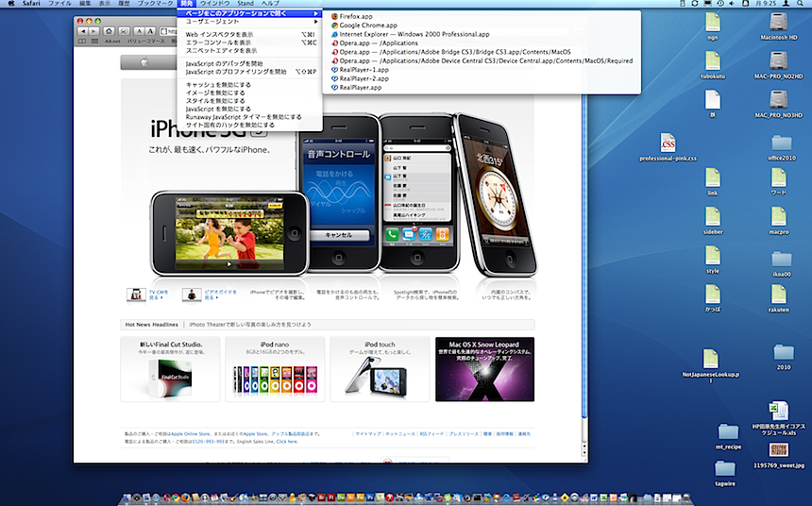Image resolution: width=812 pixels, height=506 pixels.
Task: Open the Stand menu
Action: pos(245,3)
